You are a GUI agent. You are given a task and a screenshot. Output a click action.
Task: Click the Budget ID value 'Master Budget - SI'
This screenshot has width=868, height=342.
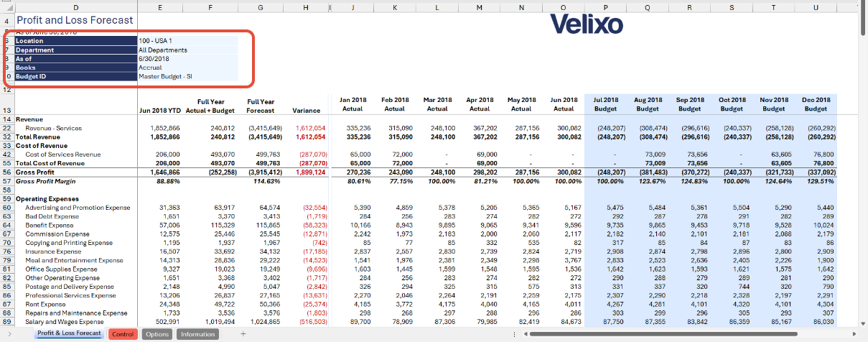click(166, 76)
